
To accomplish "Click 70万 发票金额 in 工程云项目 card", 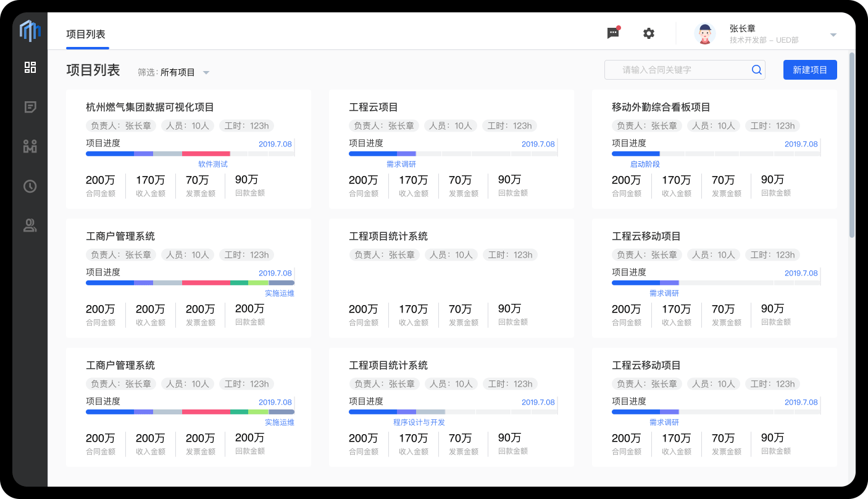I will tap(464, 185).
